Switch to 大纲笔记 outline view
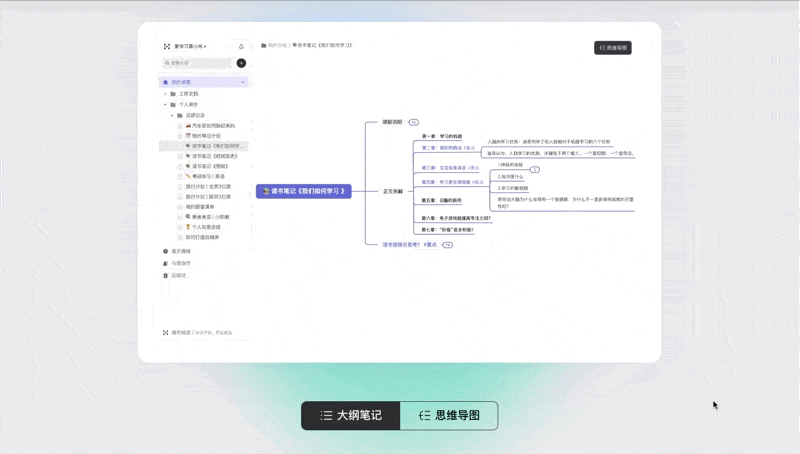The width and height of the screenshot is (800, 454). pos(351,415)
